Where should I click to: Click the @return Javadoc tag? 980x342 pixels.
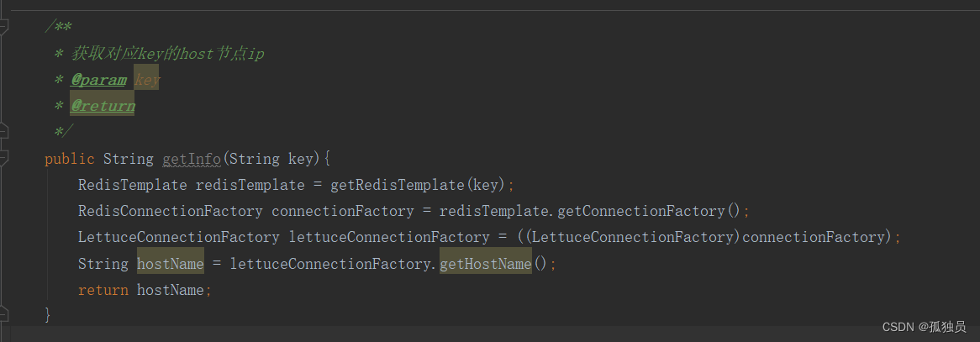click(x=103, y=106)
